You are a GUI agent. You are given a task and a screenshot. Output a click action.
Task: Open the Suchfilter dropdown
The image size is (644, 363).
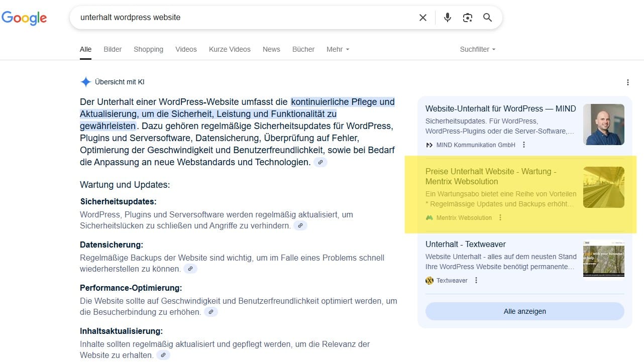pyautogui.click(x=477, y=49)
